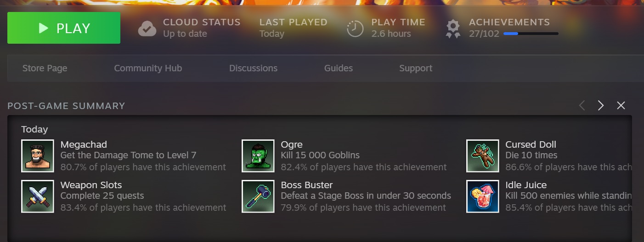
Task: Click the Megachad achievement icon
Action: pyautogui.click(x=38, y=156)
